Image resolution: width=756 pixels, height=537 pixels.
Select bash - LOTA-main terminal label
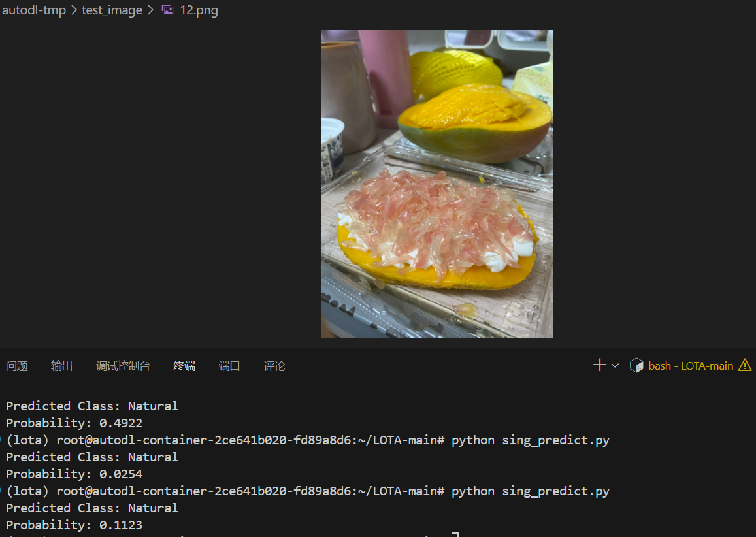pyautogui.click(x=691, y=366)
